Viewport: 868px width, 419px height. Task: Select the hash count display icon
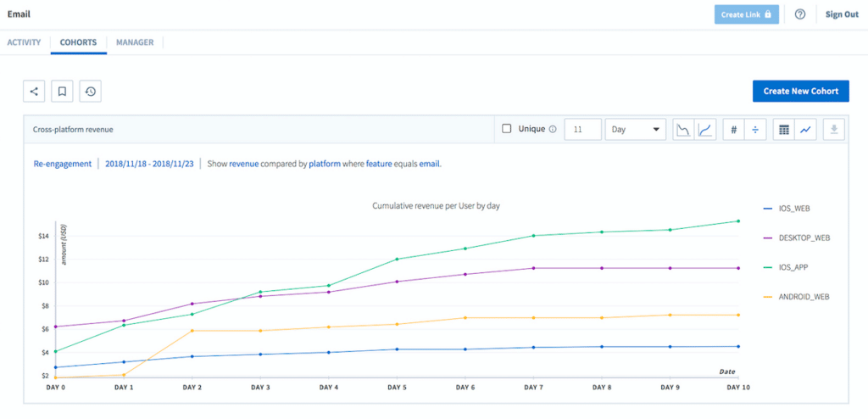[733, 130]
